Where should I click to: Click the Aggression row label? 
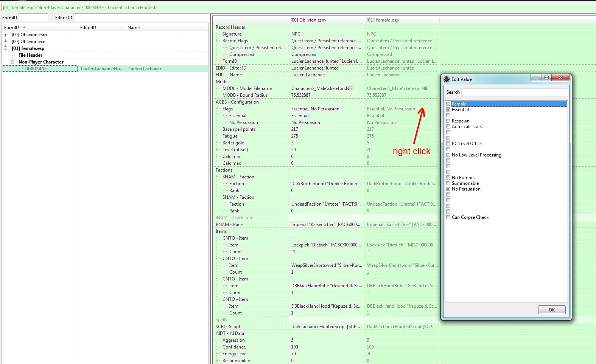click(233, 340)
